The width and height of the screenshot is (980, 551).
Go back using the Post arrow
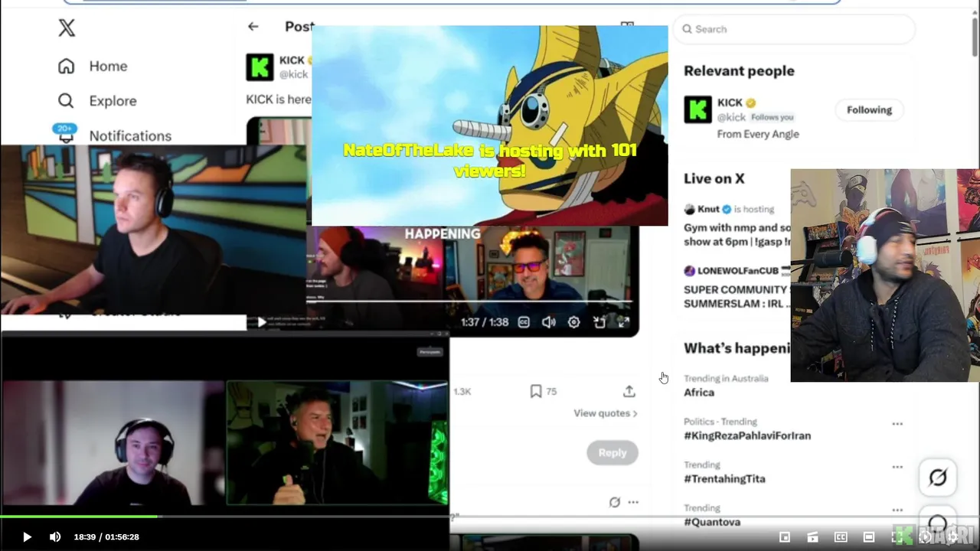tap(253, 26)
